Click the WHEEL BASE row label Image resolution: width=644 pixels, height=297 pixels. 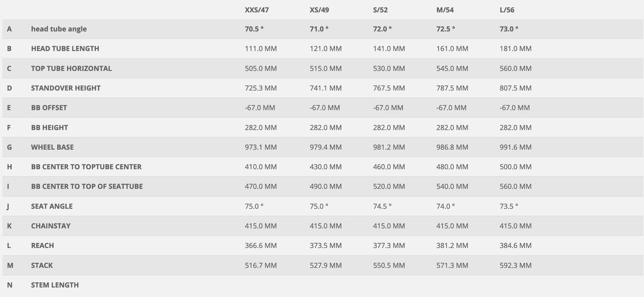pos(52,147)
